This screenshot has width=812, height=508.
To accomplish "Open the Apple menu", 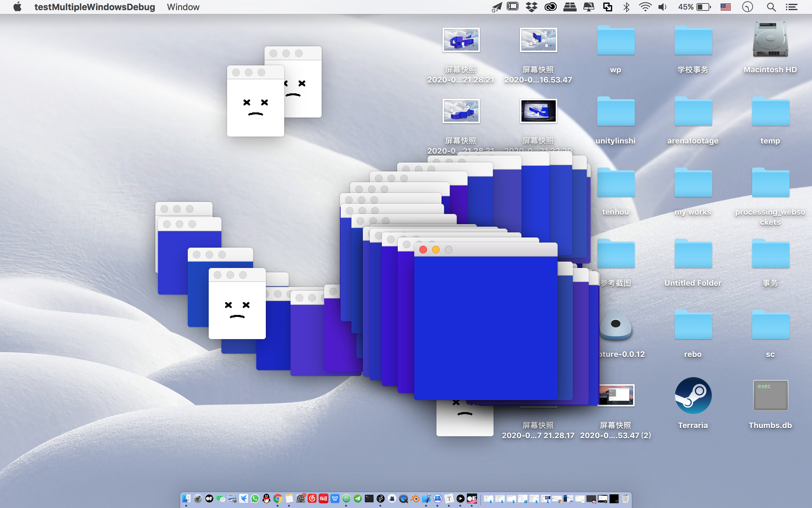I will click(x=17, y=7).
